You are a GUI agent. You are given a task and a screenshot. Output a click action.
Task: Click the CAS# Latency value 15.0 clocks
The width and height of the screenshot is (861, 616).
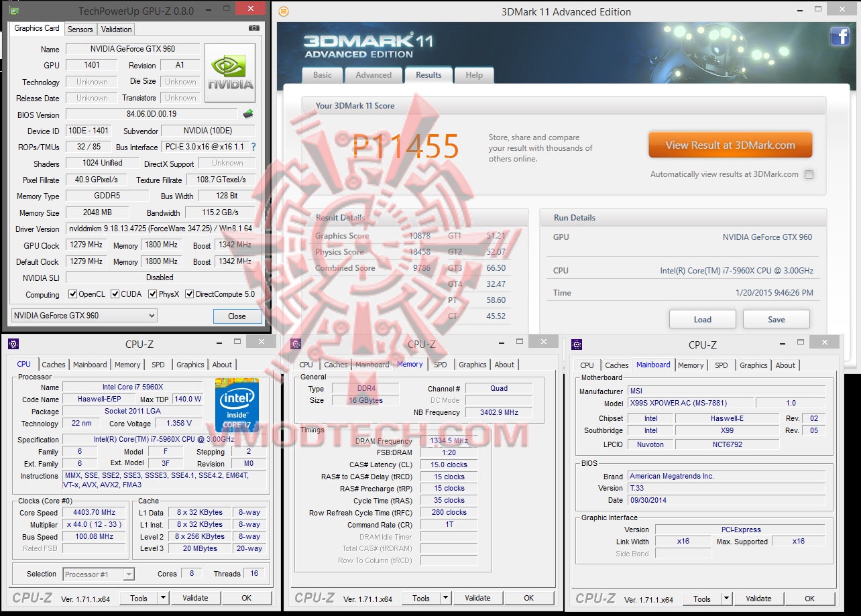point(450,465)
